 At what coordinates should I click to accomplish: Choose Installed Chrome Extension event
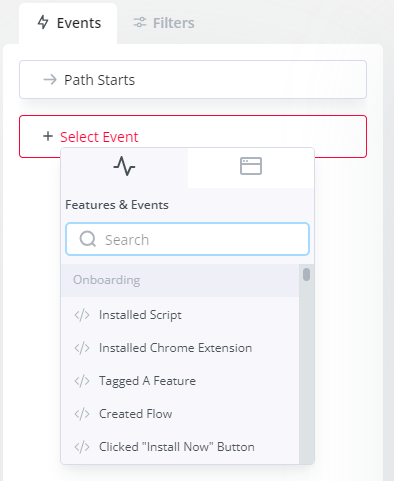click(x=180, y=348)
